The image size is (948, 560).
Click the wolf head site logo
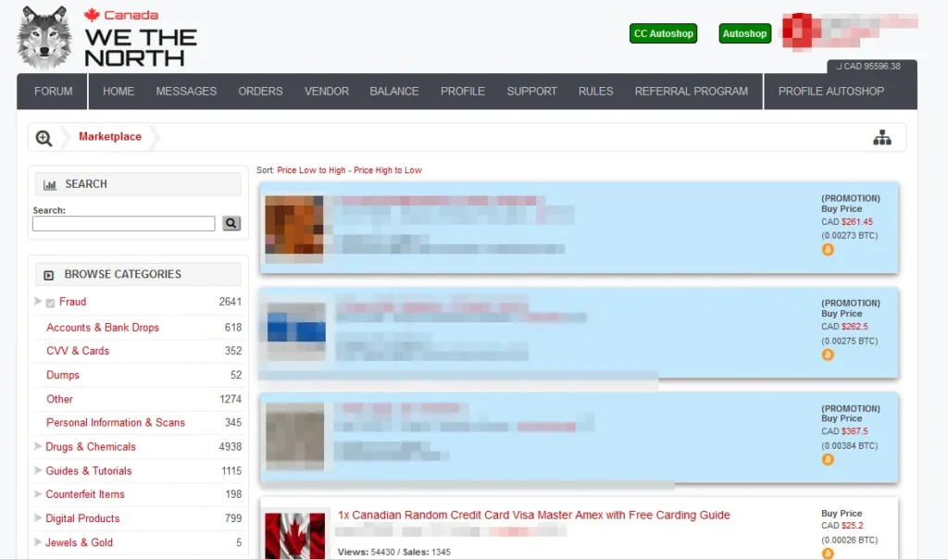coord(44,37)
